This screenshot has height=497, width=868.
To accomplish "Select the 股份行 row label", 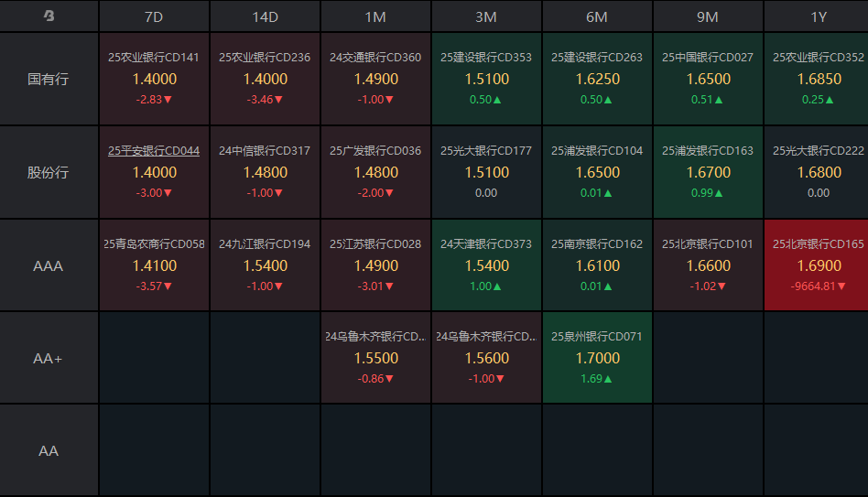I will (x=49, y=172).
